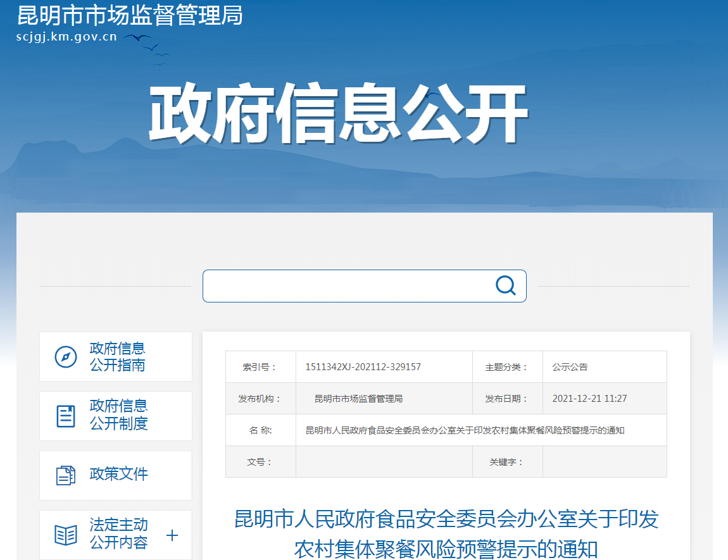Select the 法定主动公开内容 menu label
Image resolution: width=728 pixels, height=560 pixels.
pyautogui.click(x=118, y=533)
